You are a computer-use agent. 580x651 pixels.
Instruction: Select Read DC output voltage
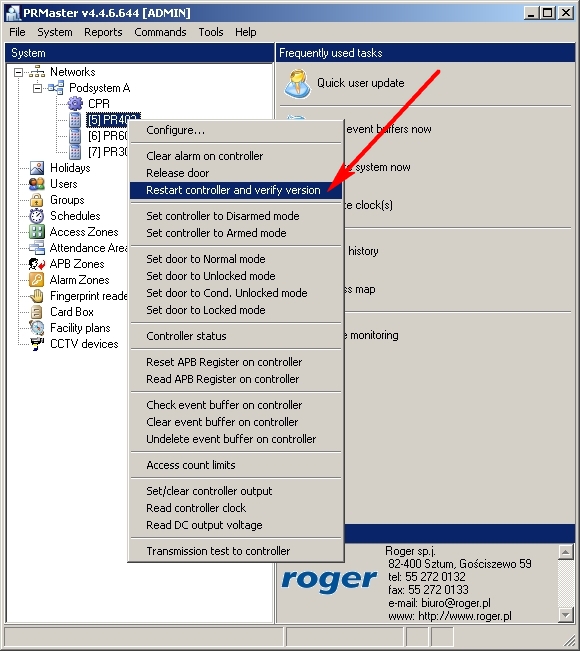click(x=236, y=525)
